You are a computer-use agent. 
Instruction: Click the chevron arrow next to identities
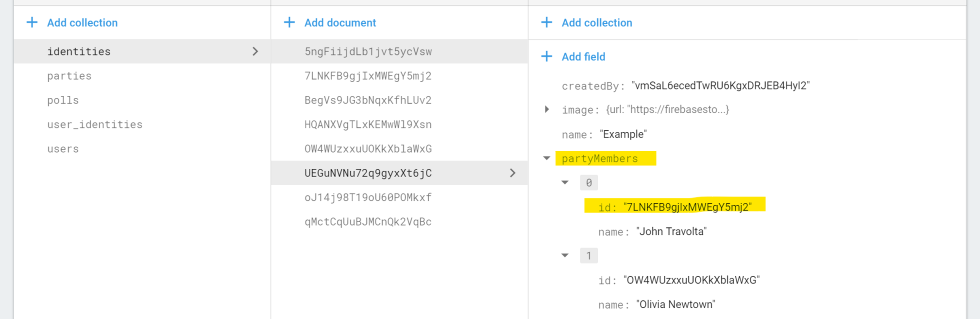coord(255,52)
